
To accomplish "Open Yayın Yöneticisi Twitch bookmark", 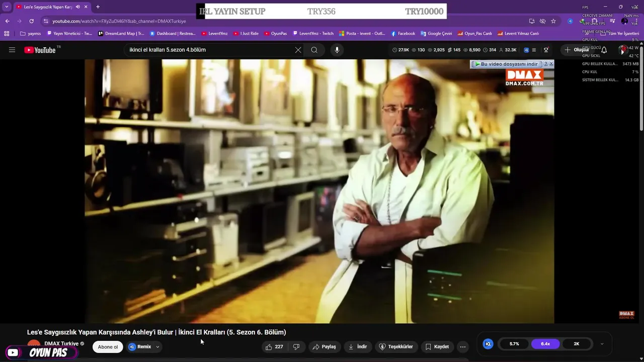I will [69, 34].
